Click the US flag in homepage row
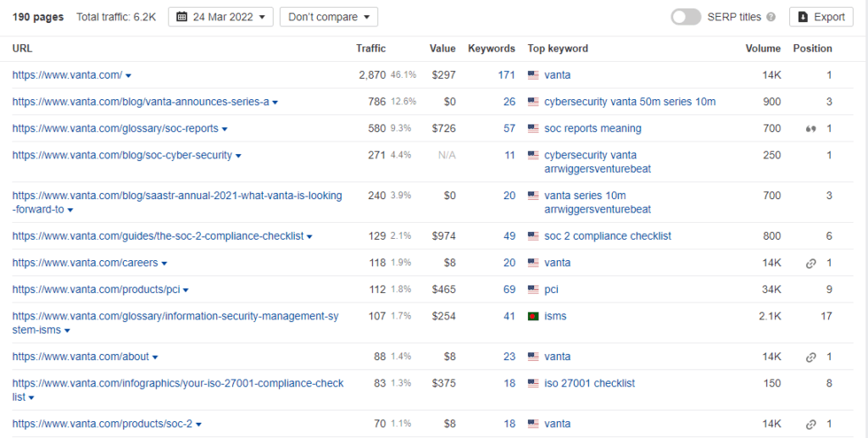Viewport: 868px width, 438px height. pos(533,75)
